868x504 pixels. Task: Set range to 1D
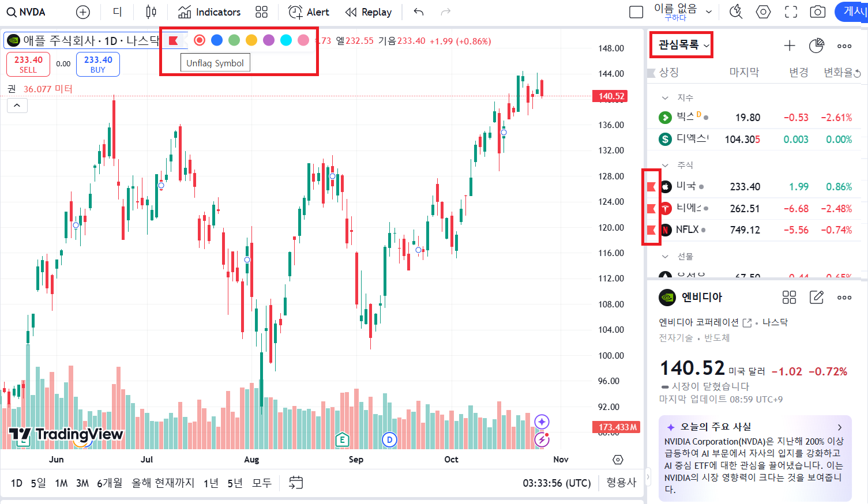(17, 483)
